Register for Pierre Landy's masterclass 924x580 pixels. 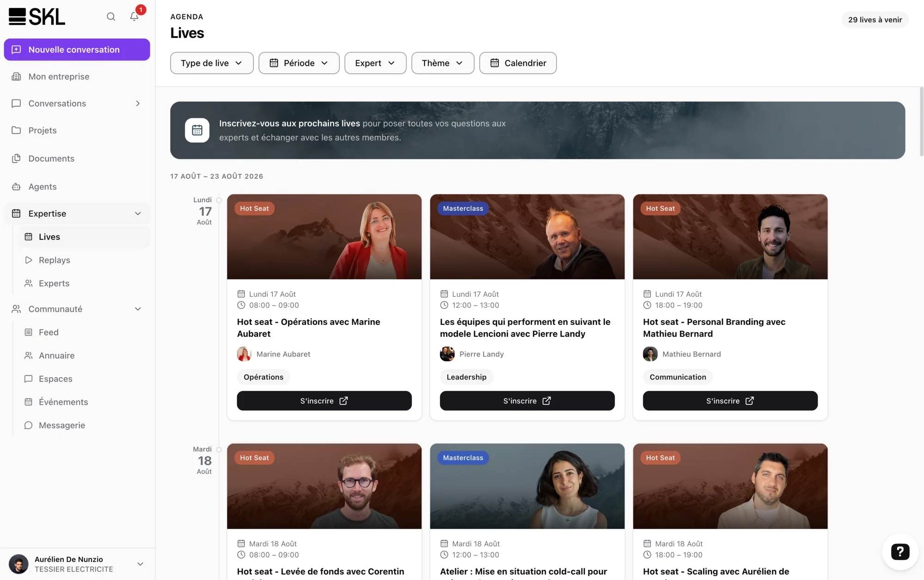pyautogui.click(x=527, y=401)
